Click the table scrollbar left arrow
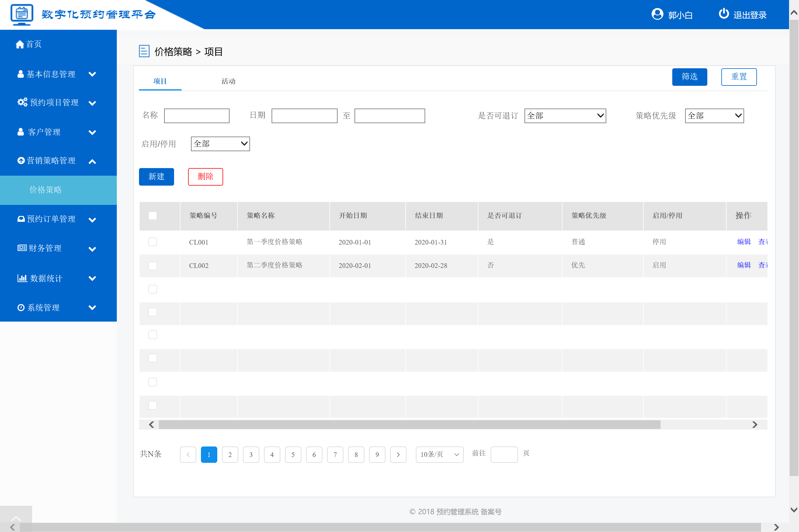The image size is (799, 532). (151, 424)
